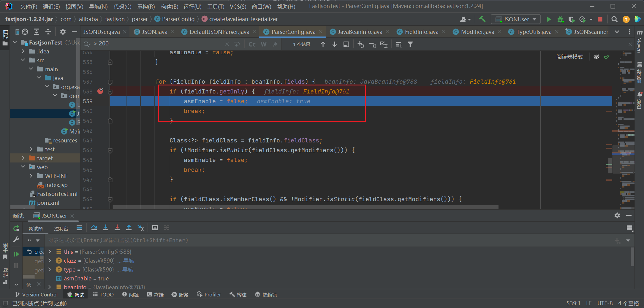Toggle the 通知 side tool window
The width and height of the screenshot is (644, 308).
pos(640,100)
